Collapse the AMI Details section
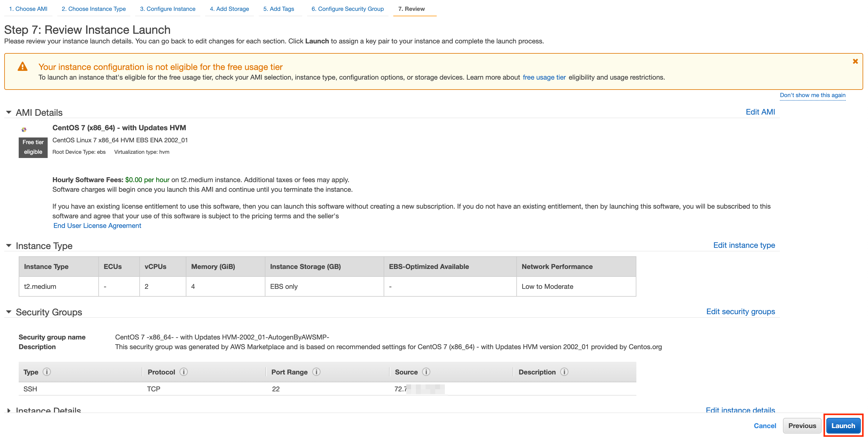The width and height of the screenshot is (868, 442). [x=9, y=112]
